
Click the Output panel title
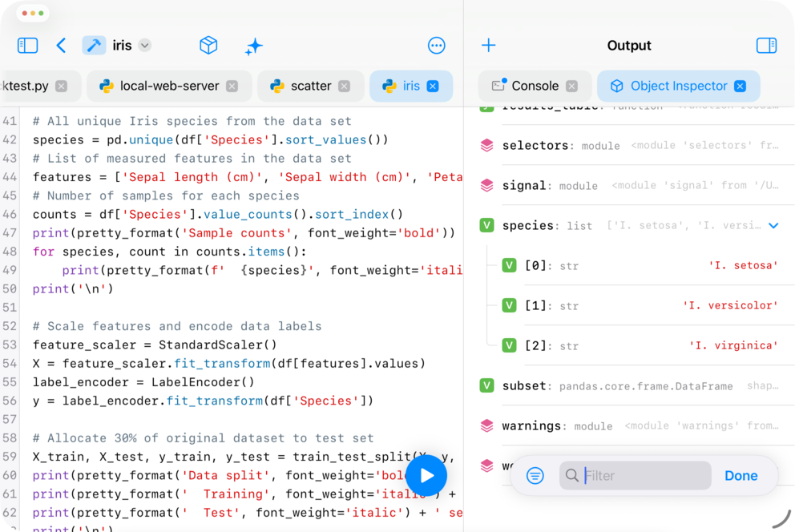(x=629, y=46)
